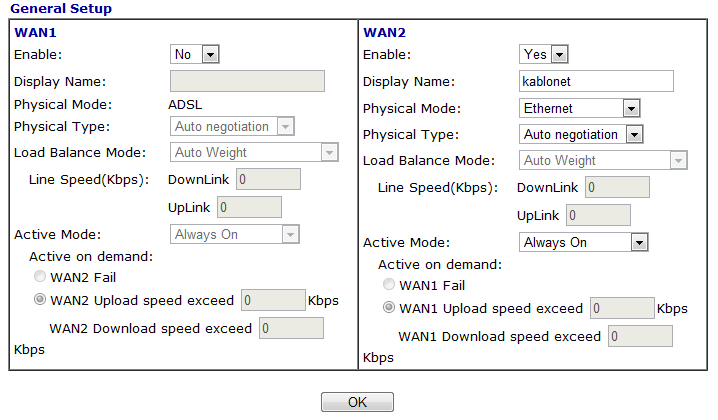Image resolution: width=718 pixels, height=420 pixels.
Task: Select WAN1 Upload speed exceed radio
Action: click(x=389, y=308)
